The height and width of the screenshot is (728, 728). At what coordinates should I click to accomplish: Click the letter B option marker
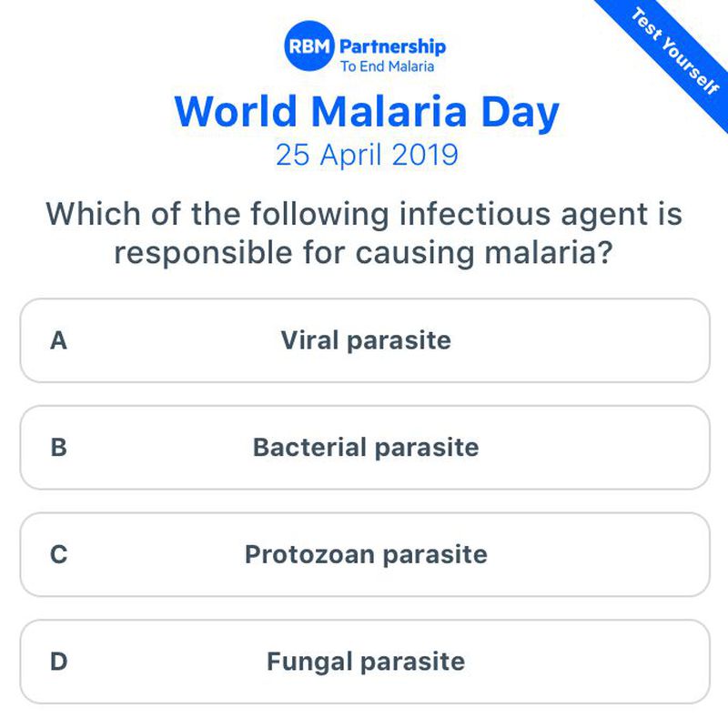[x=59, y=448]
